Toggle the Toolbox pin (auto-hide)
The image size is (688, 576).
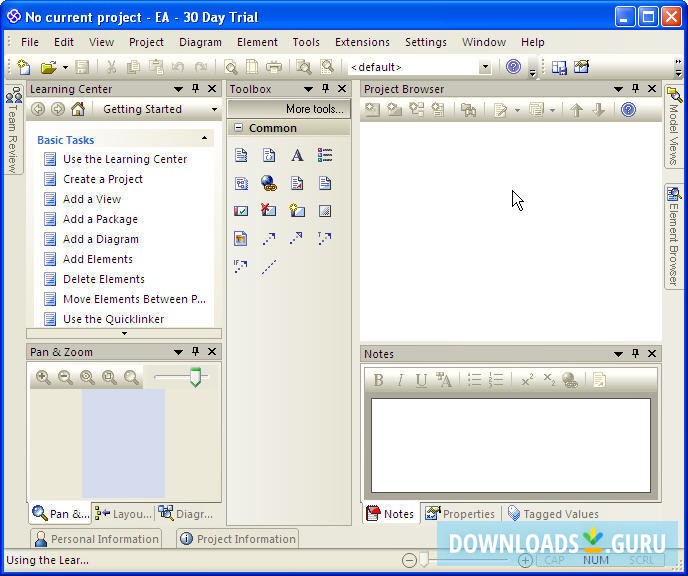click(x=326, y=89)
